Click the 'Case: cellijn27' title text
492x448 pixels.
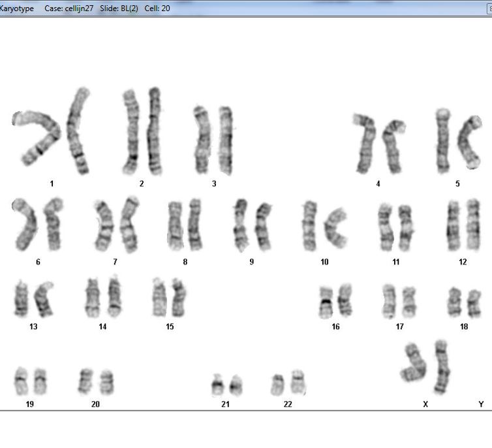pyautogui.click(x=69, y=8)
